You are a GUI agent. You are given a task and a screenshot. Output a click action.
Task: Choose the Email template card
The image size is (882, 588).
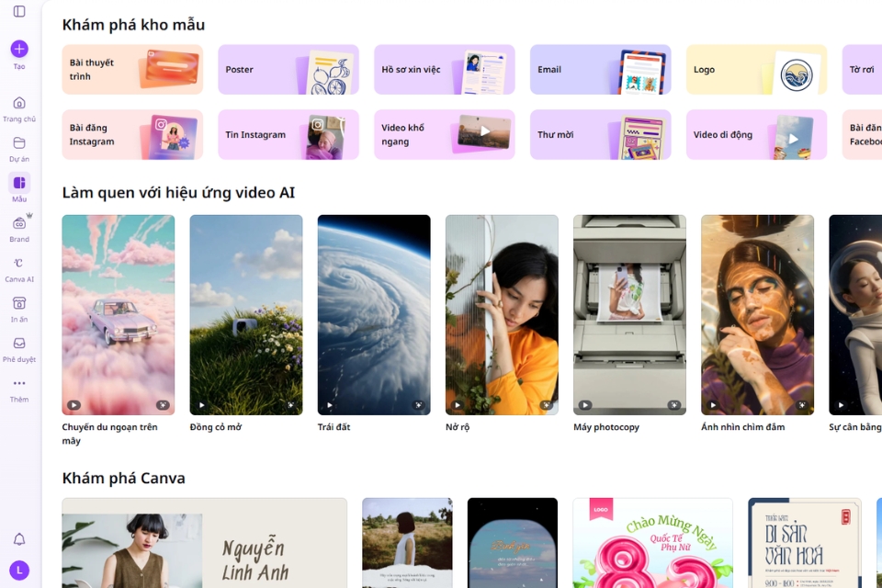pyautogui.click(x=600, y=69)
